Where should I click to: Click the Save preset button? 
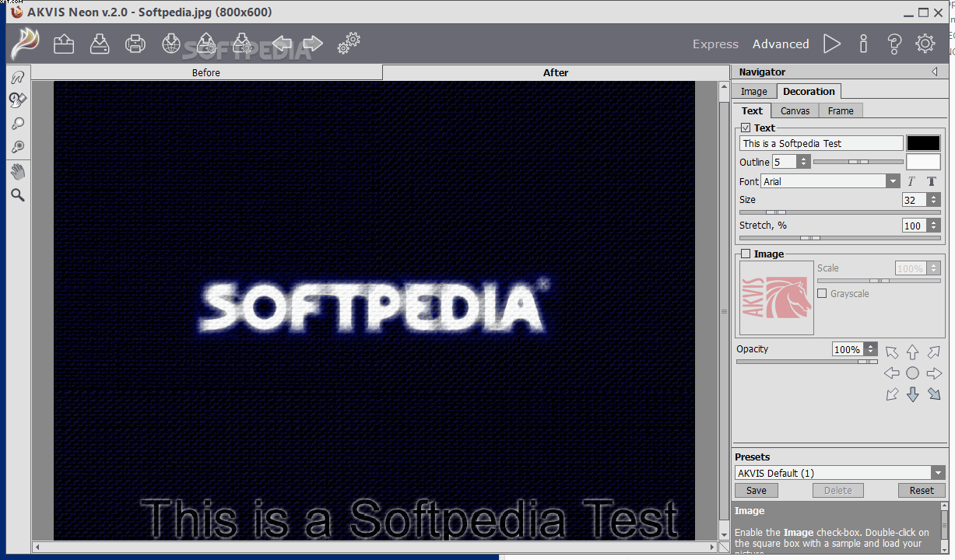(757, 490)
